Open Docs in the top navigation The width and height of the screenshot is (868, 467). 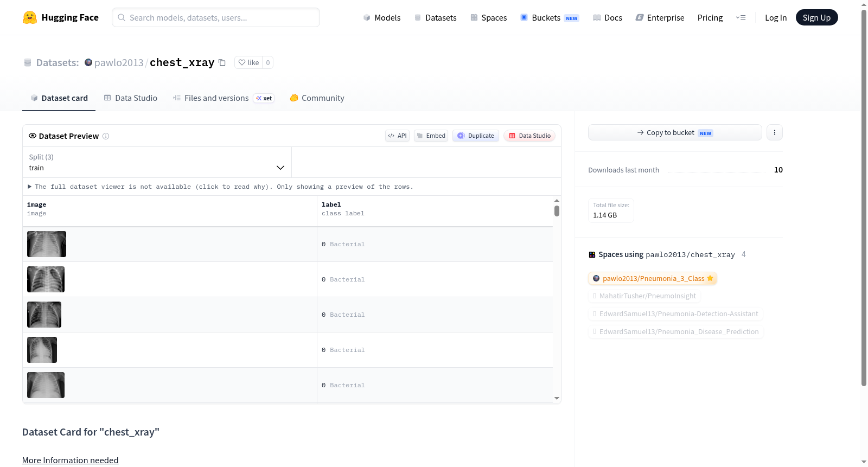coord(608,17)
